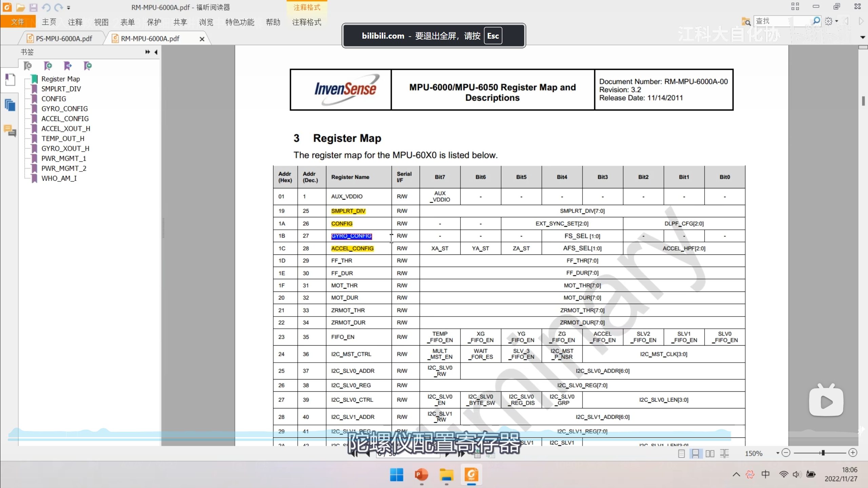Toggle continuous facing view mode
This screenshot has width=868, height=488.
click(x=724, y=453)
